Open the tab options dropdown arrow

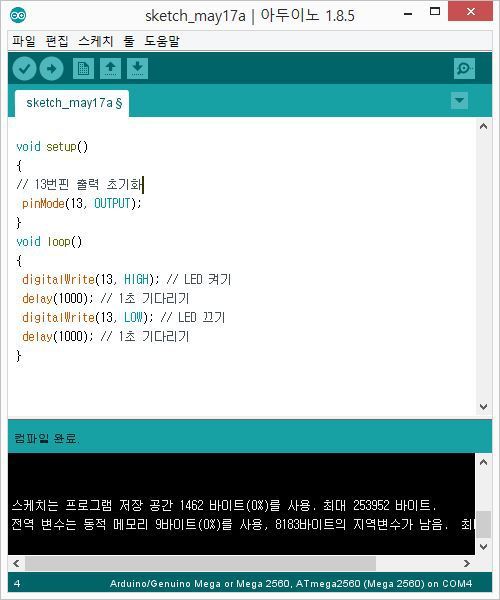(x=459, y=101)
